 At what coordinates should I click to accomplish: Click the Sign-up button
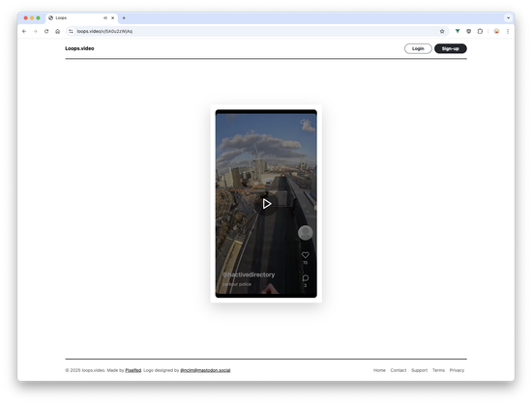click(x=450, y=48)
